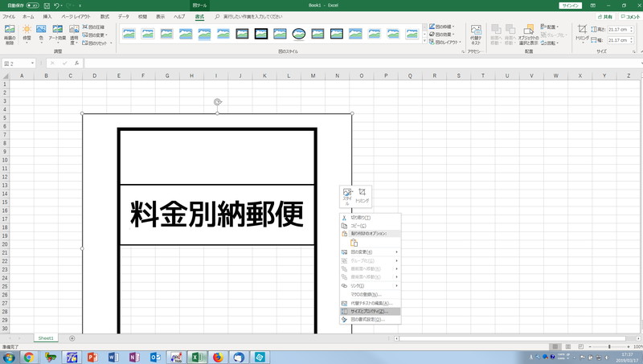
Task: Click the 共有 (Share) button
Action: pyautogui.click(x=605, y=17)
